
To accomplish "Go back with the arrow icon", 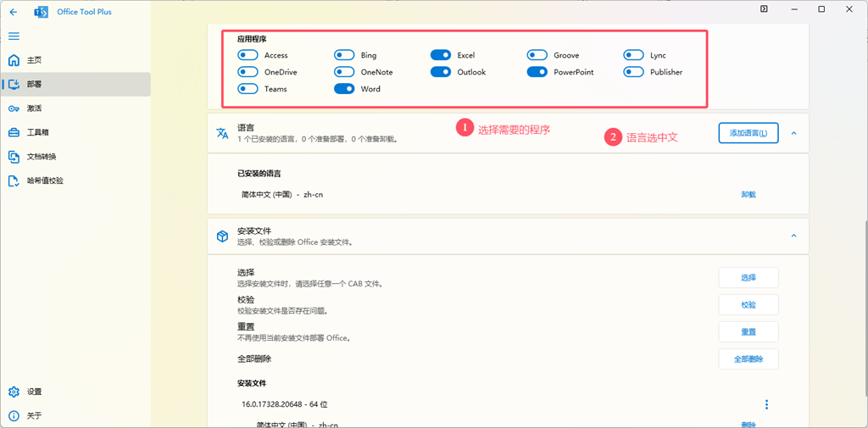I will (14, 12).
